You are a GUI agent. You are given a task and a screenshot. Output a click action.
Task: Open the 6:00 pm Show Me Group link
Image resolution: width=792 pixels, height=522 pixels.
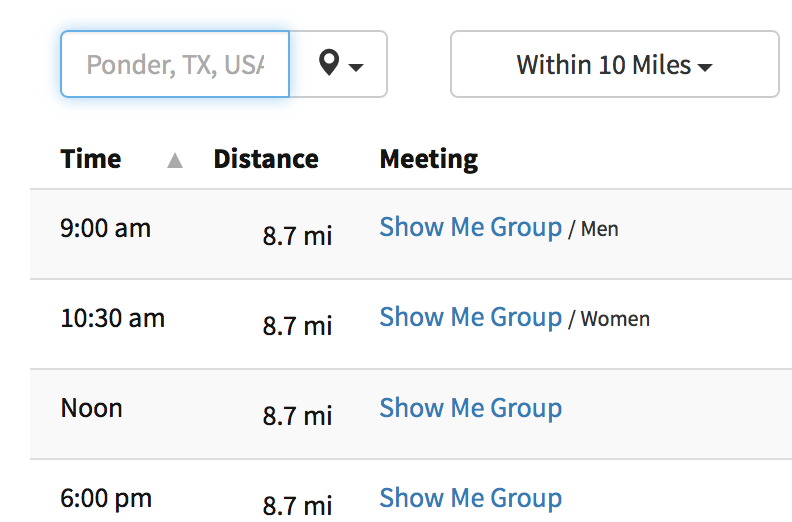470,498
